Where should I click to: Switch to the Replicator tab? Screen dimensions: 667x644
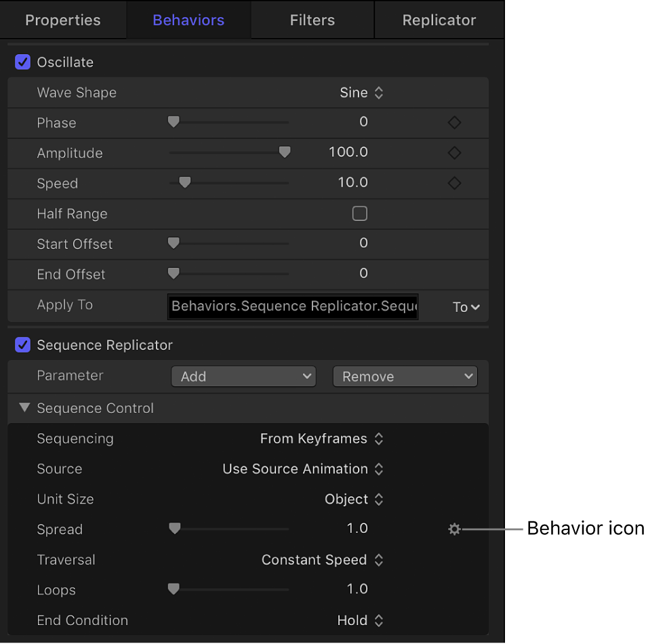click(x=439, y=20)
